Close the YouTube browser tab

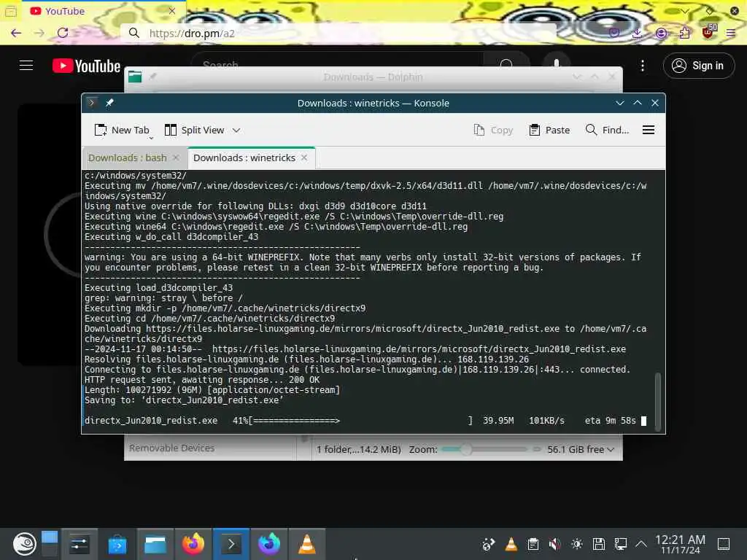click(x=172, y=11)
